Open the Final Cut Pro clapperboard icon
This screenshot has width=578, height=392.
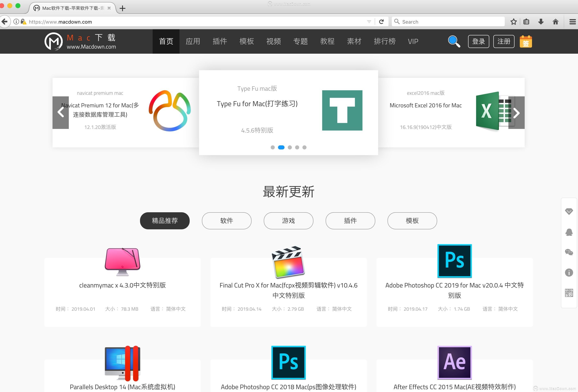pos(289,262)
